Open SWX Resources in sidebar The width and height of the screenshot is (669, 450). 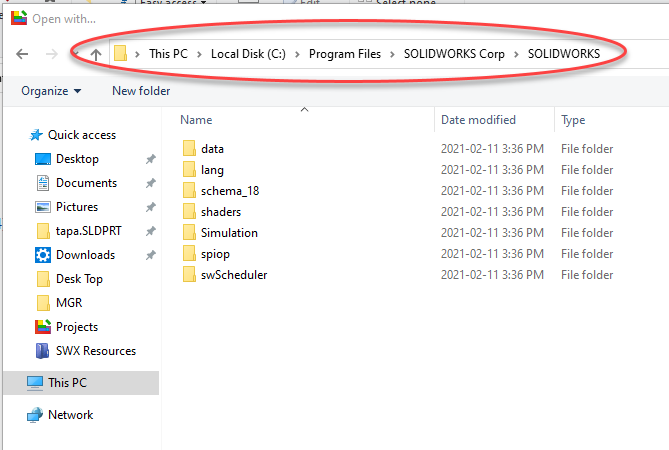pos(86,351)
